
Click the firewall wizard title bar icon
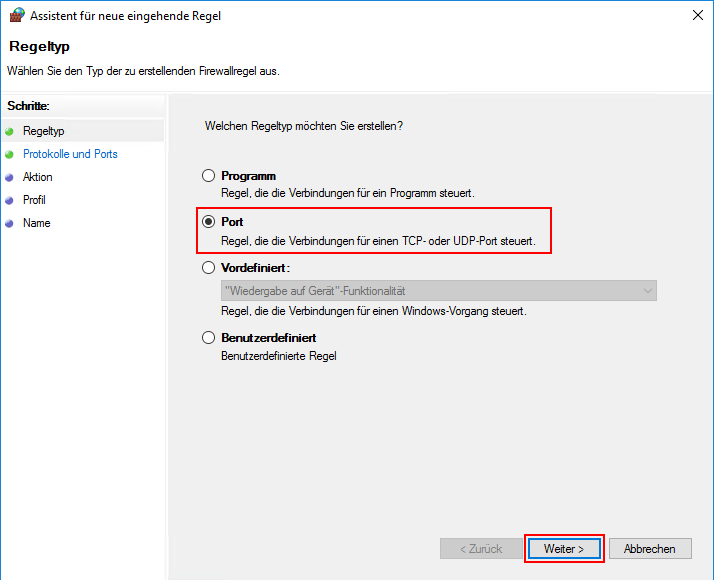point(17,15)
